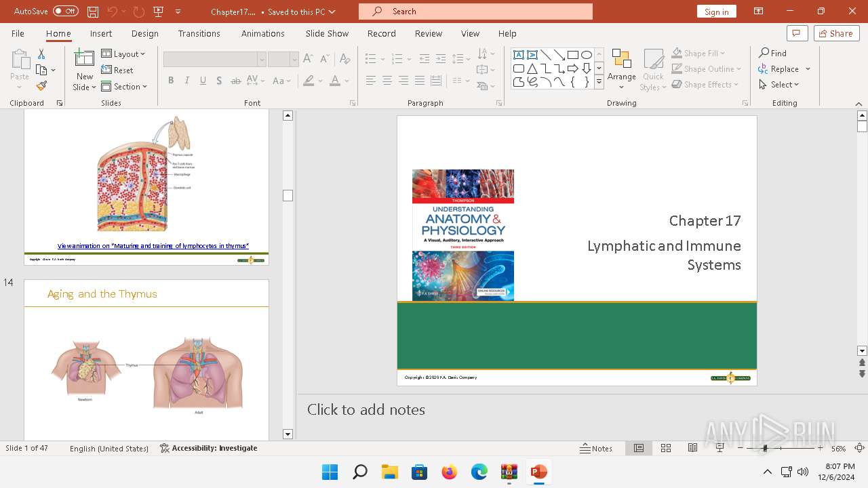Expand the shapes gallery More arrow
This screenshot has width=868, height=488.
pyautogui.click(x=599, y=82)
